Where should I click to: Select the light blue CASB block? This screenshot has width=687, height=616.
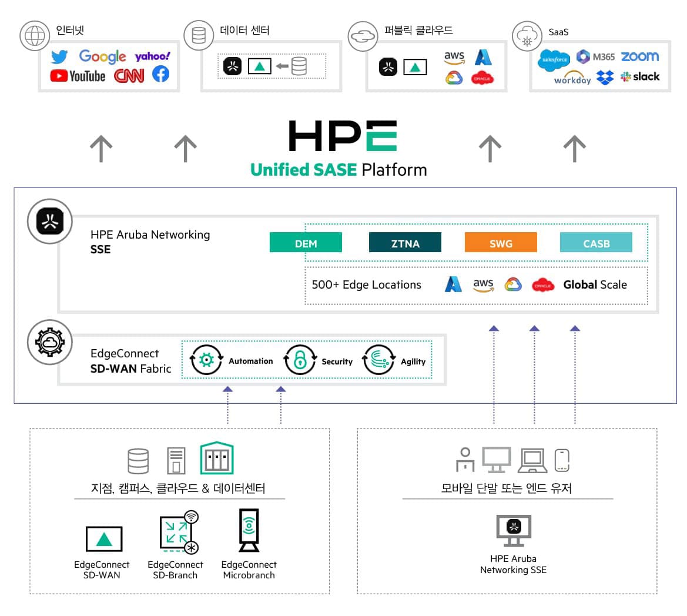pyautogui.click(x=596, y=243)
